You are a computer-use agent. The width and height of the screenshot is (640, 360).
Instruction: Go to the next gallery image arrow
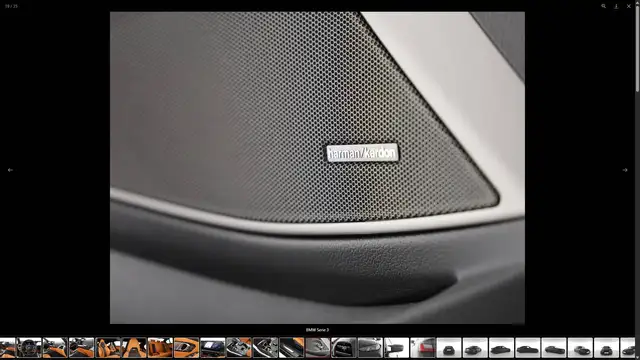pos(625,170)
